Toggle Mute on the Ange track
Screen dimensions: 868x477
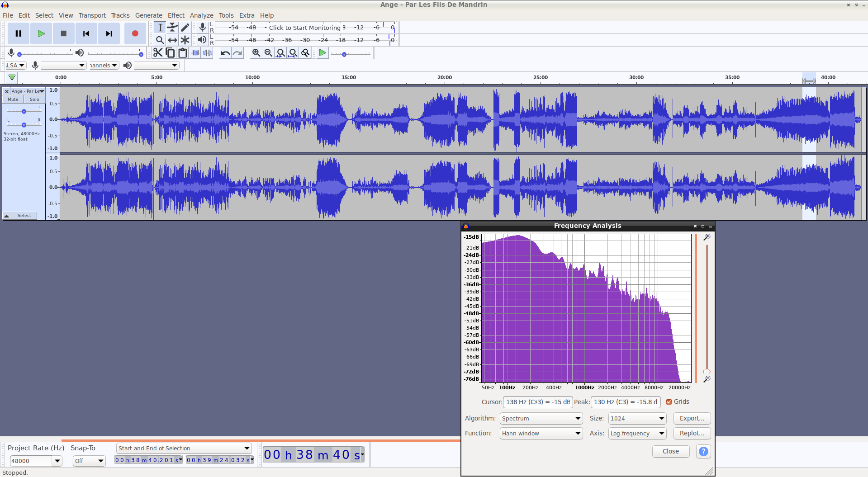[13, 99]
